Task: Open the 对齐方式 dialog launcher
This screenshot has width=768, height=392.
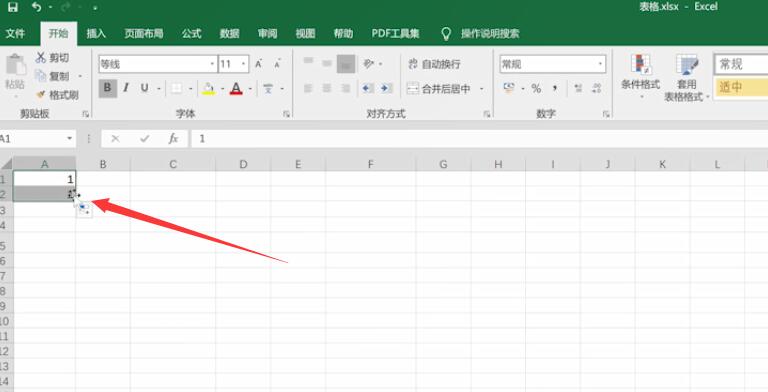Action: 487,114
